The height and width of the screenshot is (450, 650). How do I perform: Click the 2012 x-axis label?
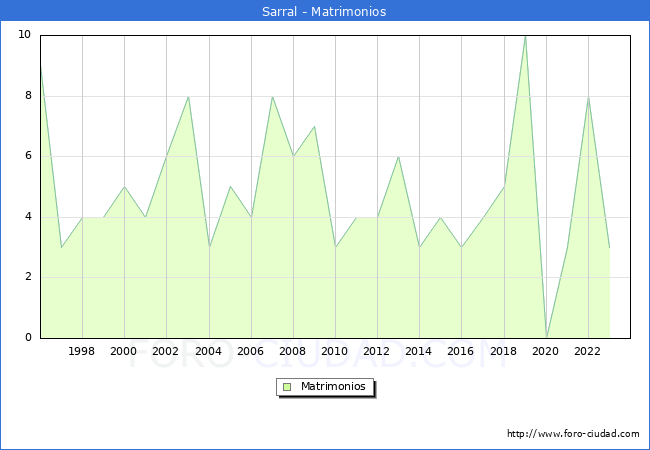[376, 351]
